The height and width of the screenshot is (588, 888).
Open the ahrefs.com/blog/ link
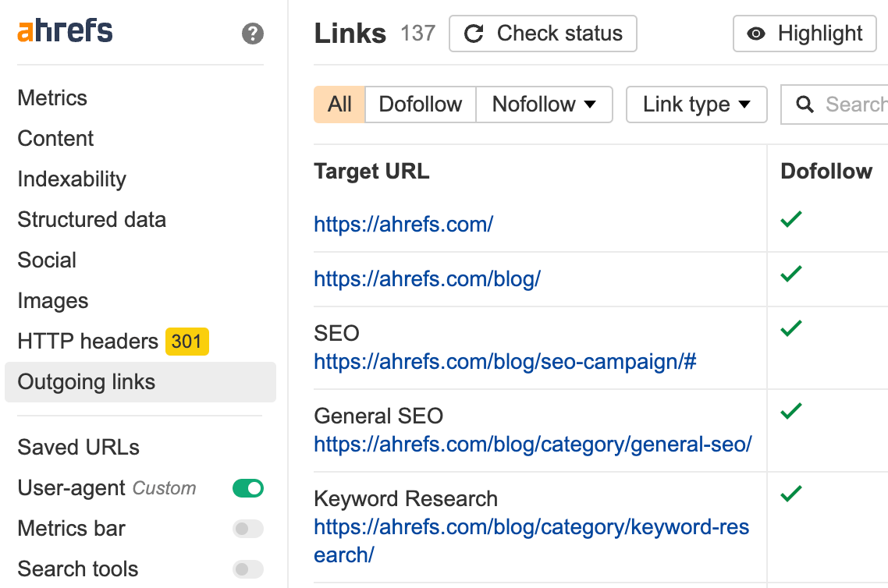point(427,279)
